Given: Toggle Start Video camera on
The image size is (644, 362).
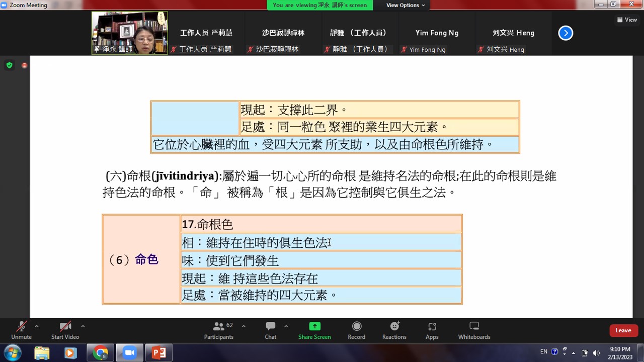Looking at the screenshot, I should point(65,330).
